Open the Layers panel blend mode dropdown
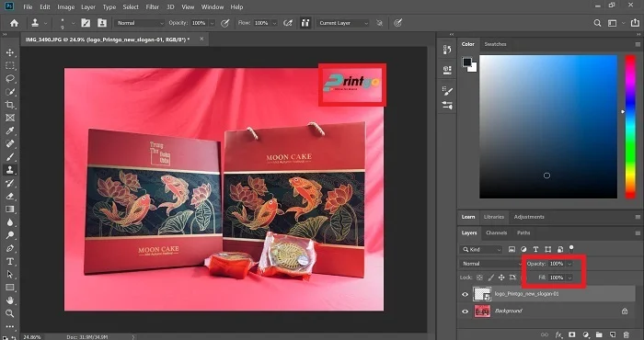Viewport: 644px width, 340px height. 490,264
